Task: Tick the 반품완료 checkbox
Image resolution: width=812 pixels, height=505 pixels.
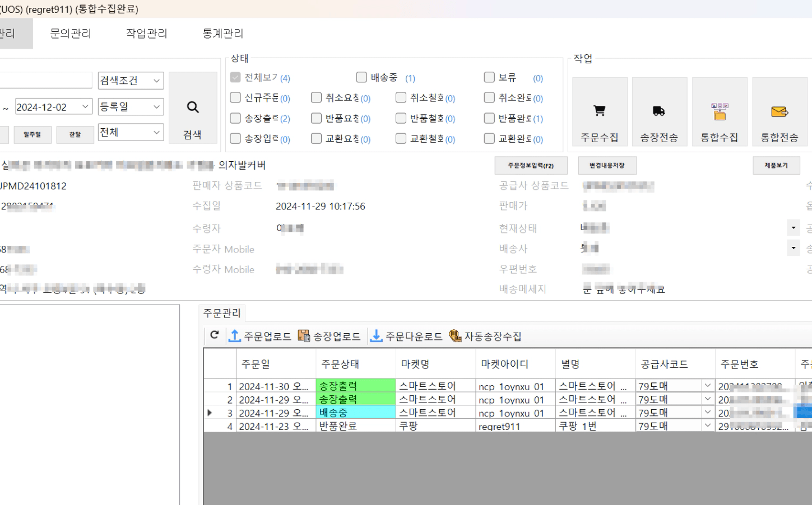Action: click(x=489, y=118)
